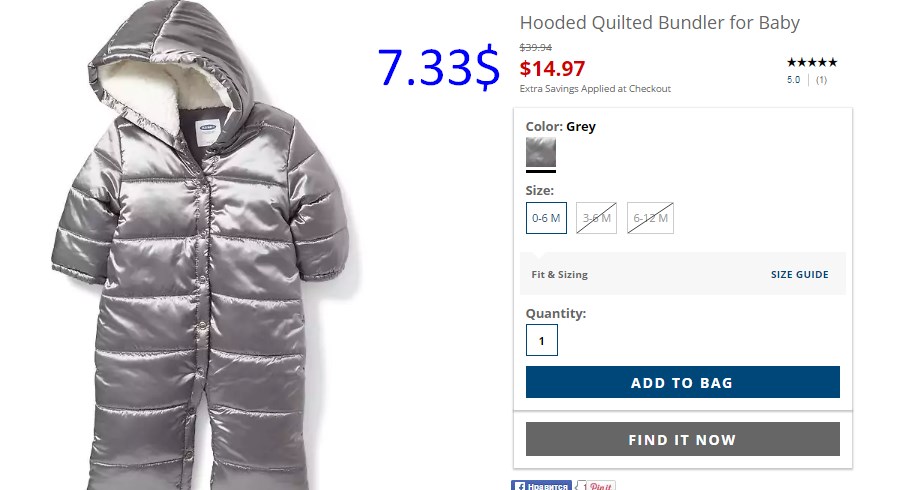The width and height of the screenshot is (910, 490).
Task: Click the FIND IT NOW button
Action: point(682,439)
